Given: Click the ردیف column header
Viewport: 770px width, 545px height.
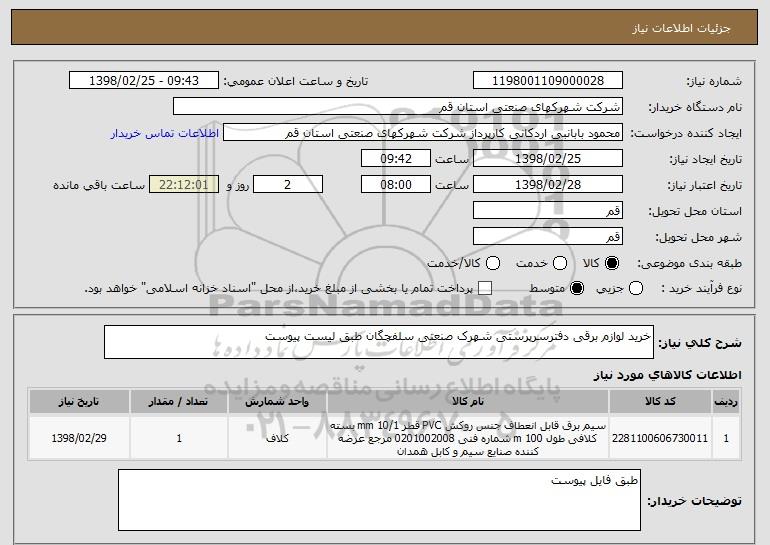Looking at the screenshot, I should click(726, 402).
